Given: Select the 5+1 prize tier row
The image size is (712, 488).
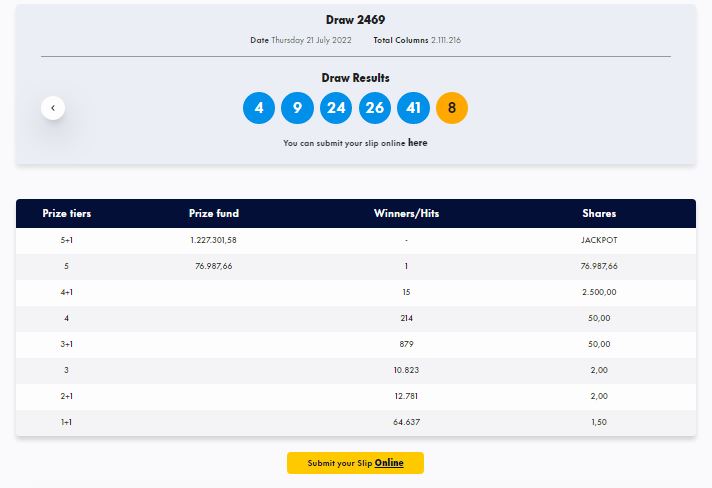Looking at the screenshot, I should [356, 240].
